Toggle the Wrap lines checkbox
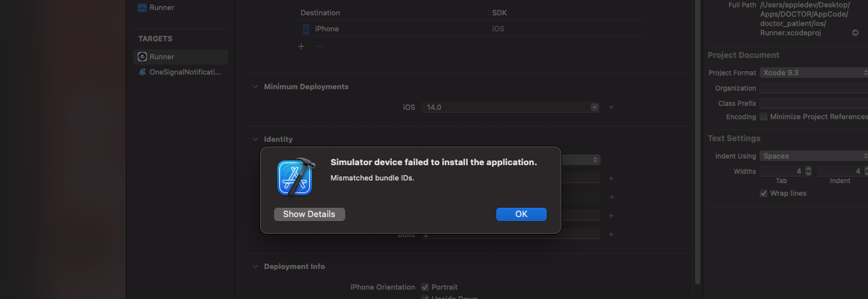This screenshot has height=299, width=868. 764,193
